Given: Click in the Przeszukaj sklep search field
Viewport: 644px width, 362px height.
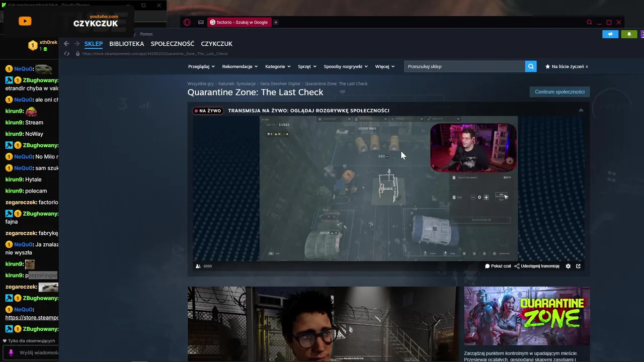Looking at the screenshot, I should (x=464, y=66).
